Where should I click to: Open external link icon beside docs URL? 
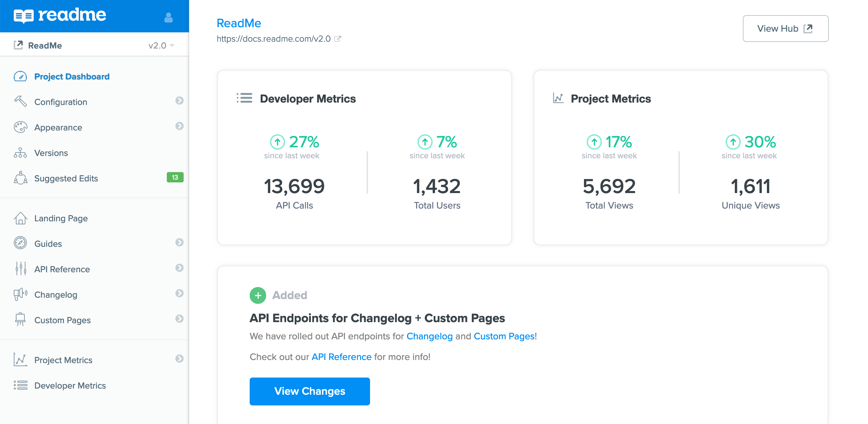pyautogui.click(x=338, y=39)
